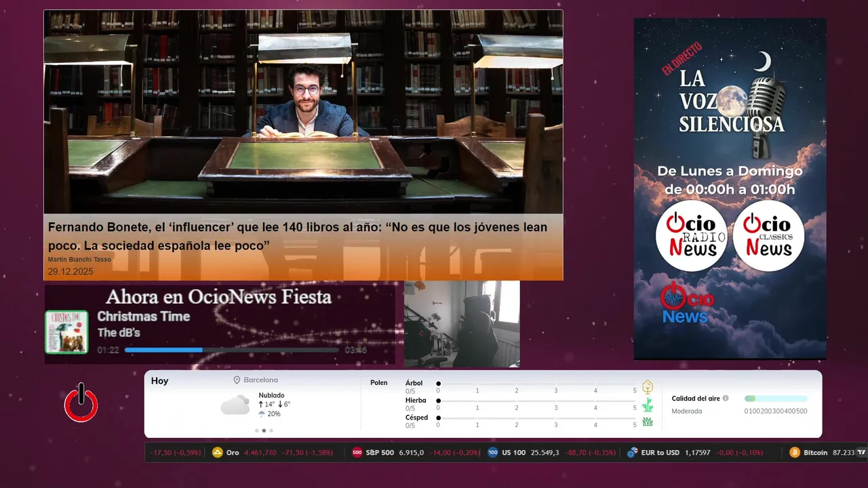Open the Fernando Bonete news headline

[x=298, y=237]
